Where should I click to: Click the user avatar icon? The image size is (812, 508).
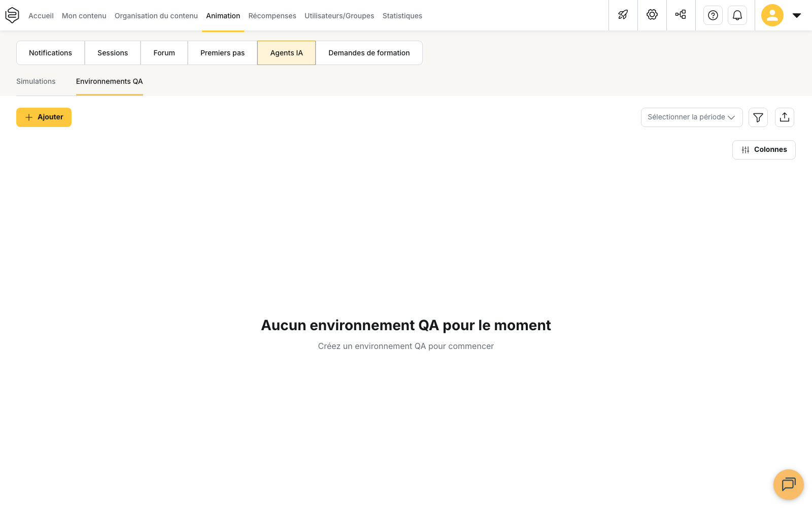pos(772,15)
